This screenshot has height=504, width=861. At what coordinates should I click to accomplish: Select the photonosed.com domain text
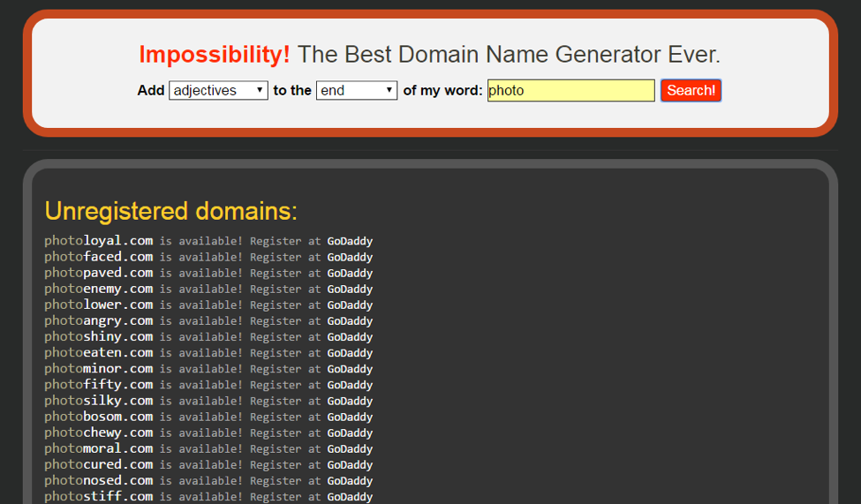pyautogui.click(x=99, y=480)
